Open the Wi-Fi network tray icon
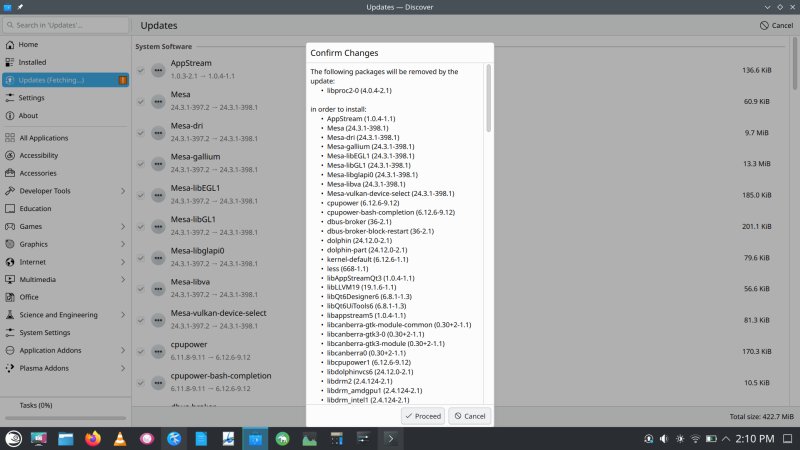The image size is (800, 450). (695, 439)
